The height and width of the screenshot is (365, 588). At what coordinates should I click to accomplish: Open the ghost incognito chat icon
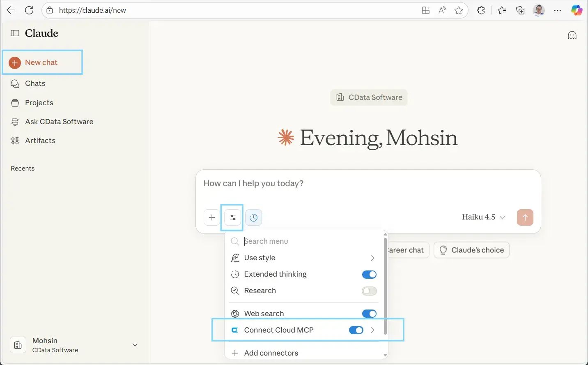[x=572, y=35]
